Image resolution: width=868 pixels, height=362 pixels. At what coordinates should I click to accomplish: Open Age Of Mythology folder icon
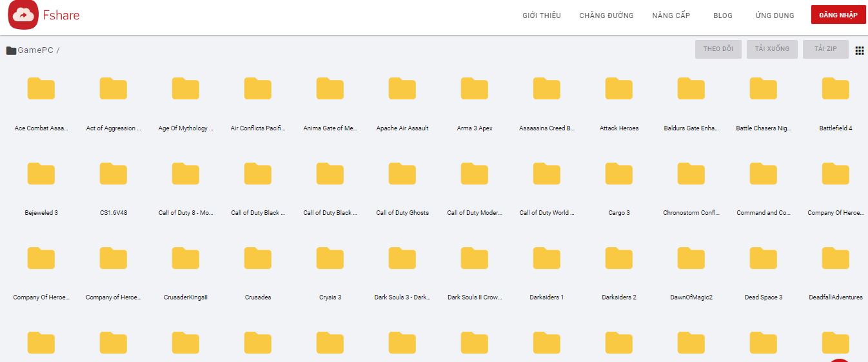186,88
